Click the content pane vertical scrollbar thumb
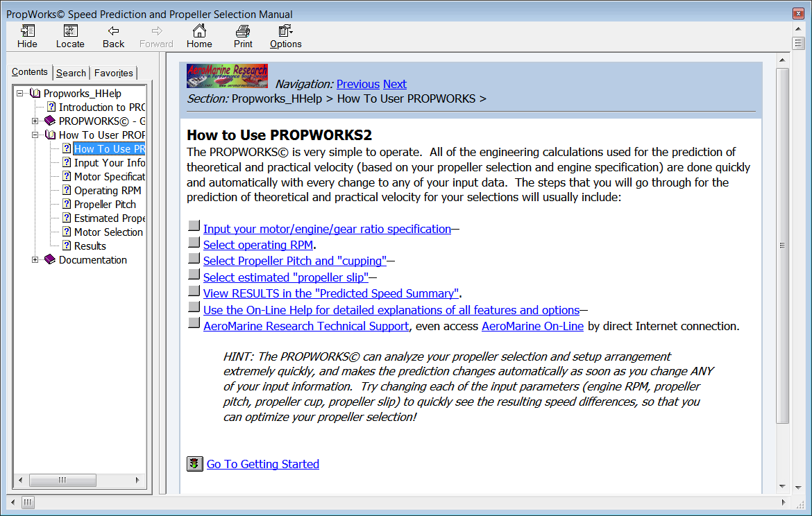 782,246
